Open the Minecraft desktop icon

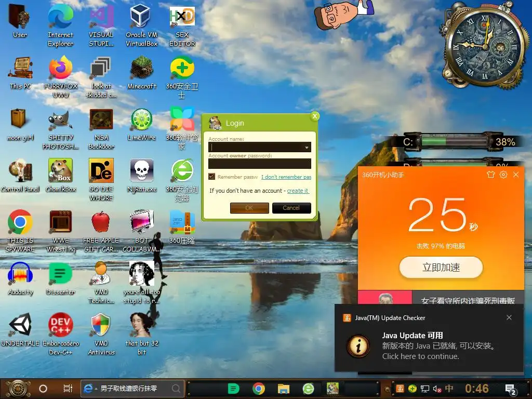pyautogui.click(x=142, y=73)
